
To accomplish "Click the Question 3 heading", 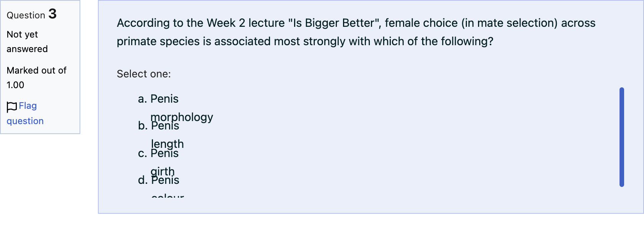I will tap(32, 15).
